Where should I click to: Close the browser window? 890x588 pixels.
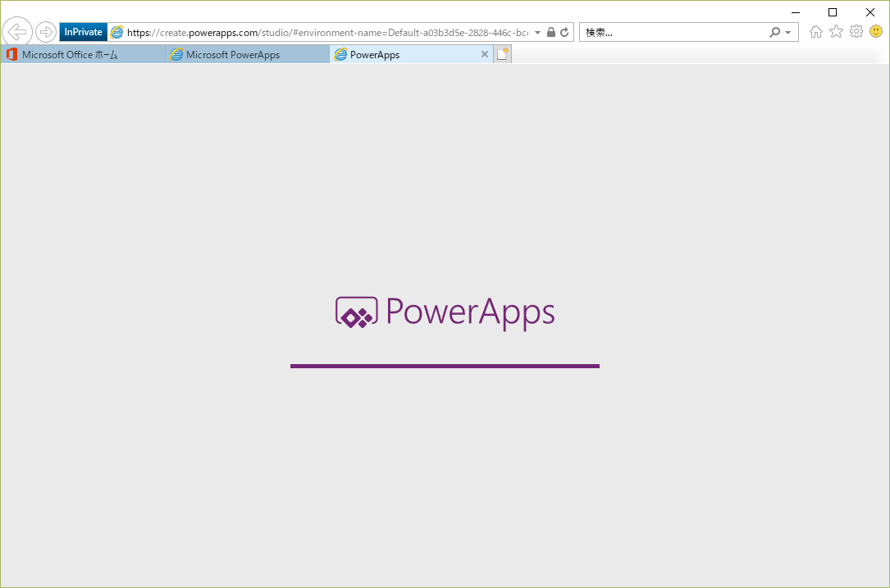(x=870, y=12)
